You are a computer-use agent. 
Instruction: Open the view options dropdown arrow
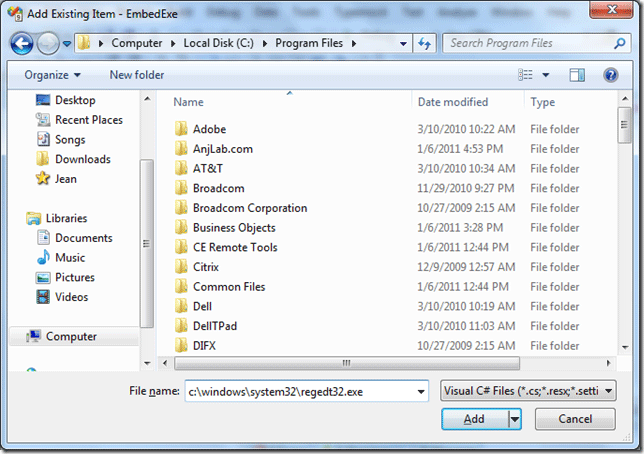(546, 75)
